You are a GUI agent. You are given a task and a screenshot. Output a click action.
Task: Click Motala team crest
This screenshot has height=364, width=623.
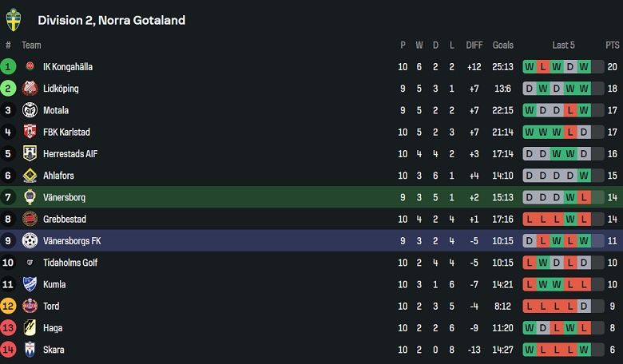pyautogui.click(x=30, y=110)
